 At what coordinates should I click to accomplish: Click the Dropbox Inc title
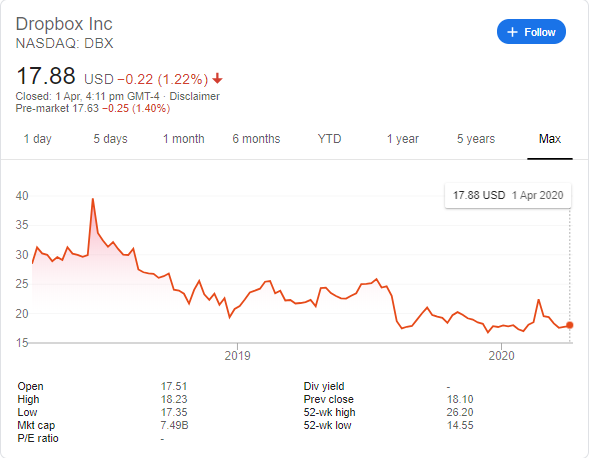click(64, 24)
